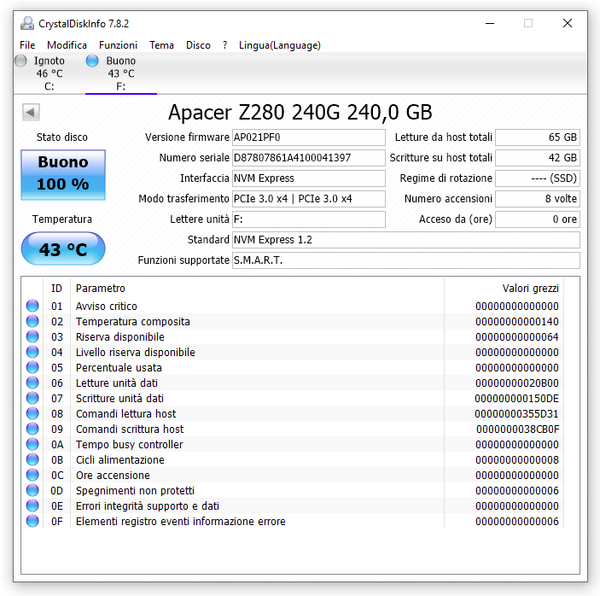The image size is (600, 596).
Task: Click the Regime di rotazione value (SSD)
Action: pos(538,178)
